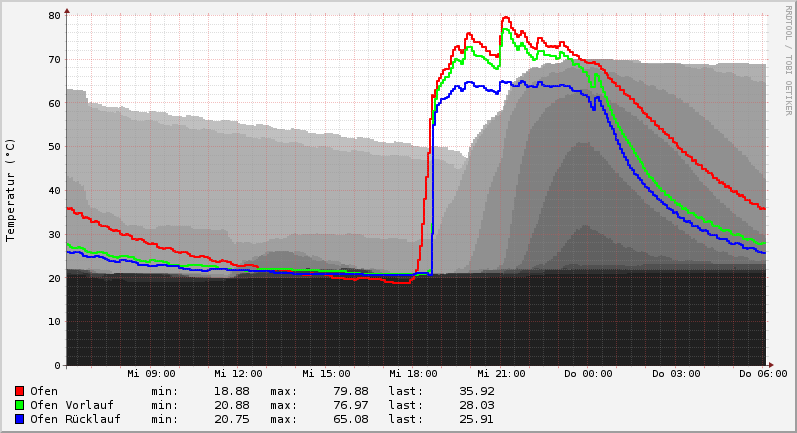Click the blue Ofen Rücklauf legend swatch
Screen dimensions: 797x433
click(20, 419)
